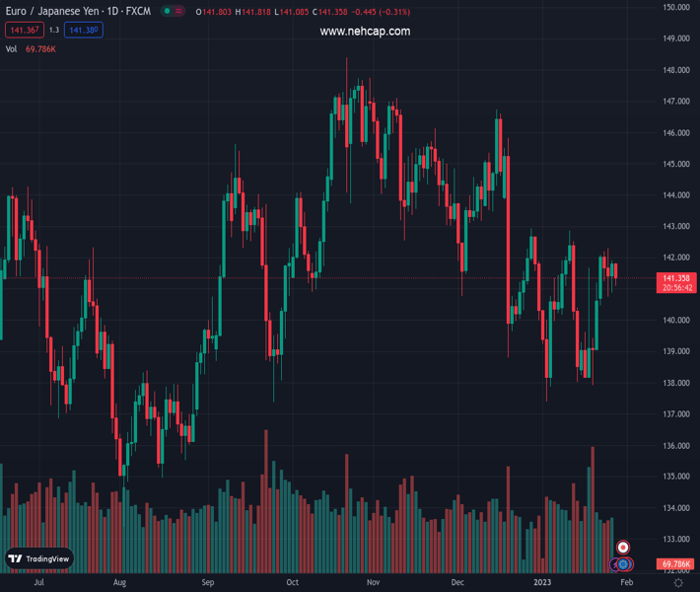Click the Aug label on time axis

[x=119, y=583]
